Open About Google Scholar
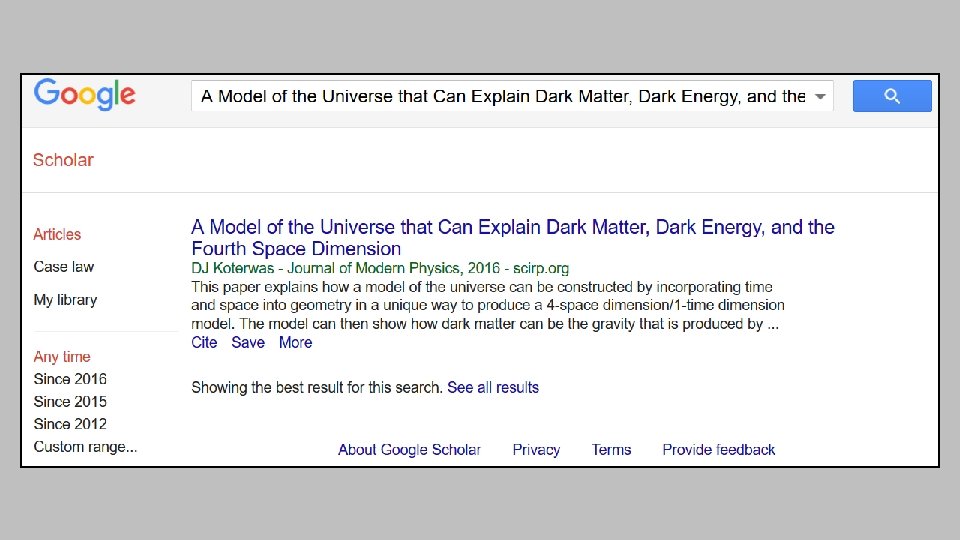Screen dimensions: 960x540 [410, 450]
